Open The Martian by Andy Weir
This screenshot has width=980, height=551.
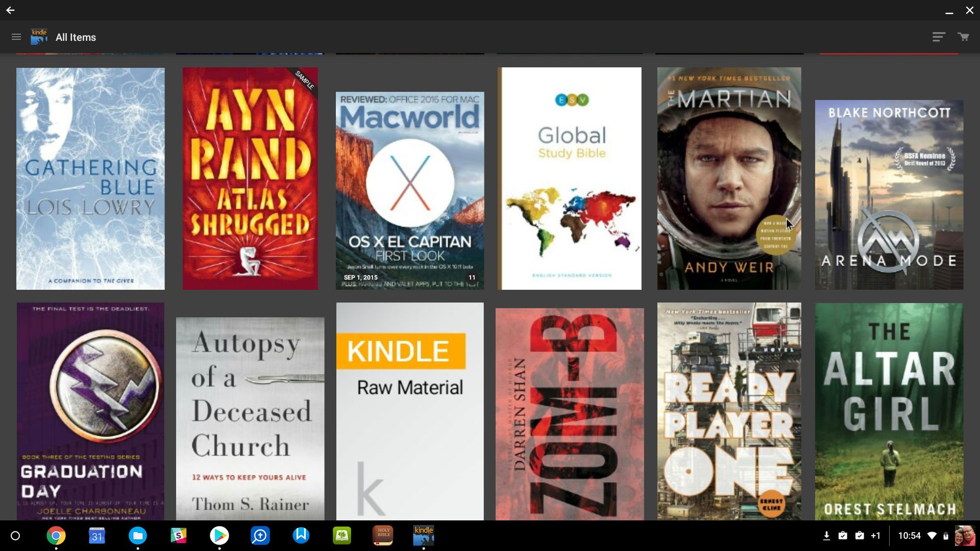pos(729,179)
